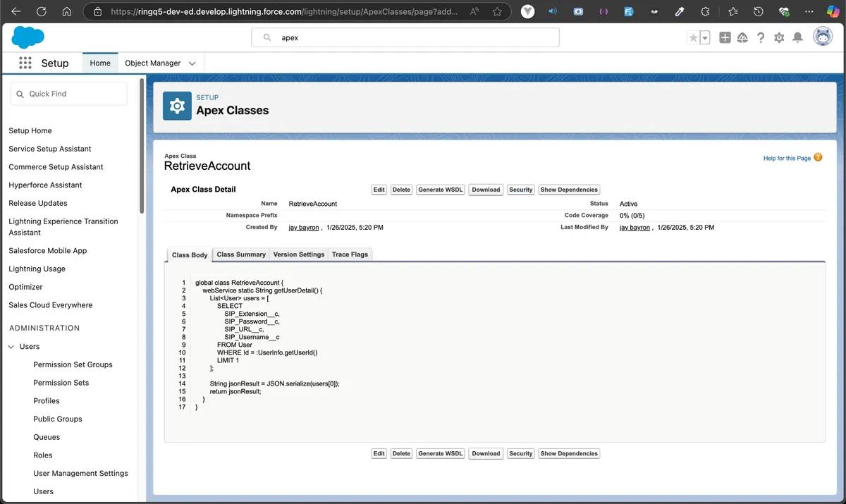
Task: Open the favorites list dropdown arrow
Action: 705,38
